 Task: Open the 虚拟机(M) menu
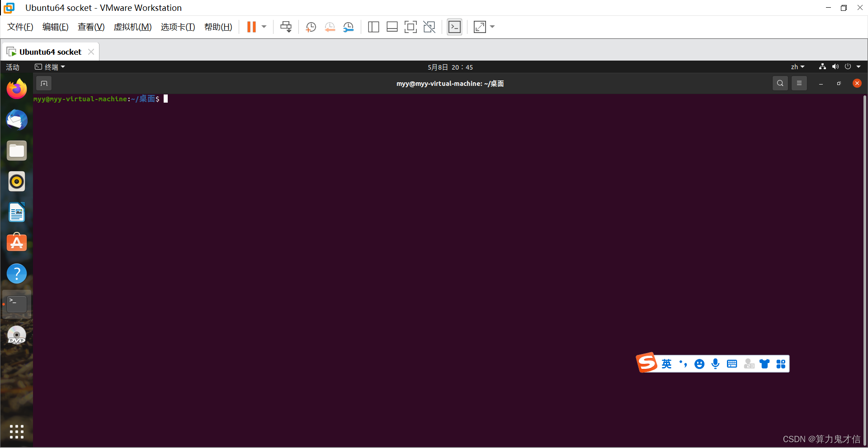tap(132, 27)
